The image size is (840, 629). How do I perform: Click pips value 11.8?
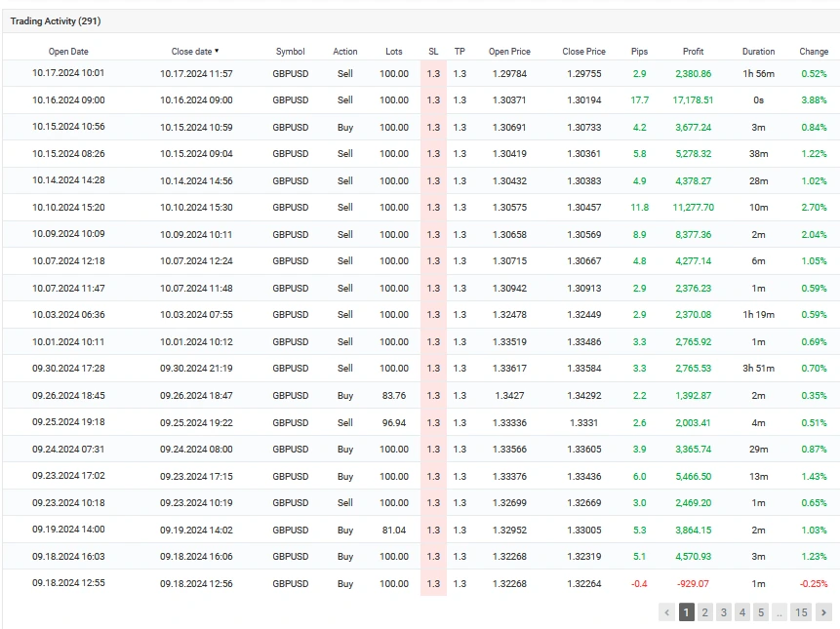640,207
